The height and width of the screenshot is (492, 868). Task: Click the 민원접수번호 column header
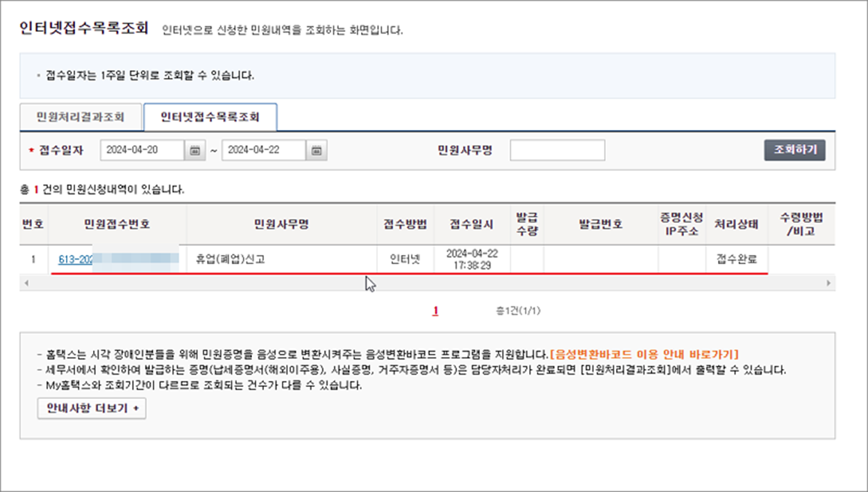click(x=117, y=224)
